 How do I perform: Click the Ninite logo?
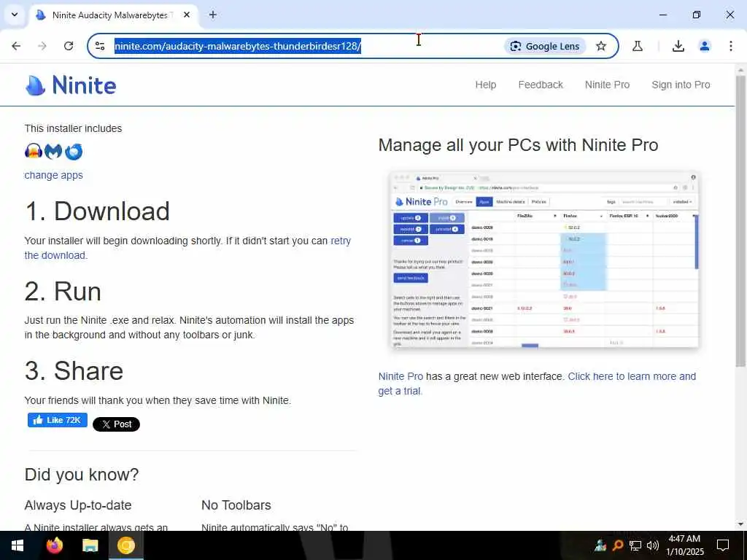click(x=71, y=85)
